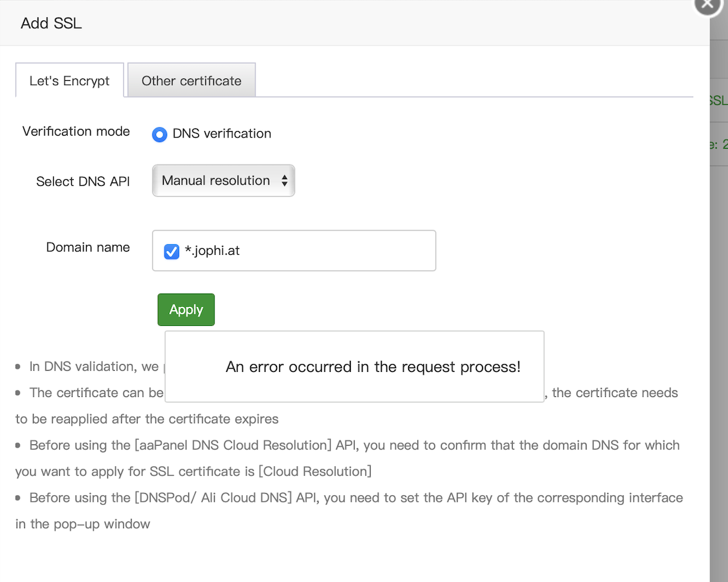Click the Verification mode label
Screen dimensions: 728x582
pyautogui.click(x=76, y=131)
